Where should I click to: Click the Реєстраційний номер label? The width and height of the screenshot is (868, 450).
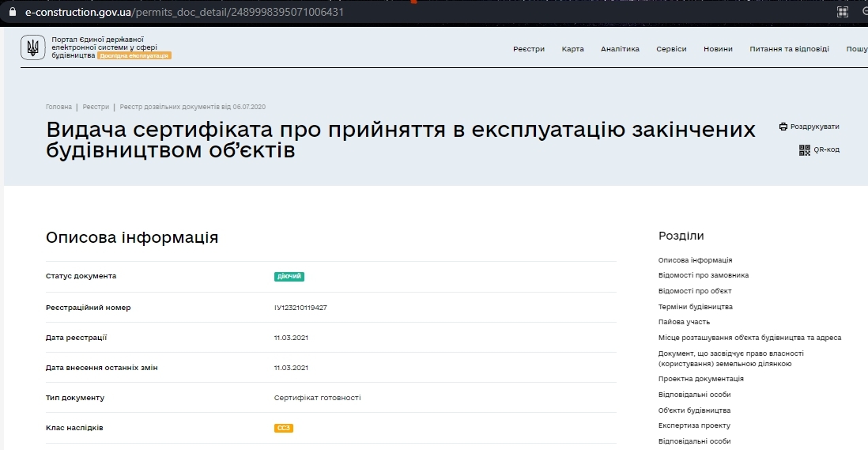click(x=88, y=308)
